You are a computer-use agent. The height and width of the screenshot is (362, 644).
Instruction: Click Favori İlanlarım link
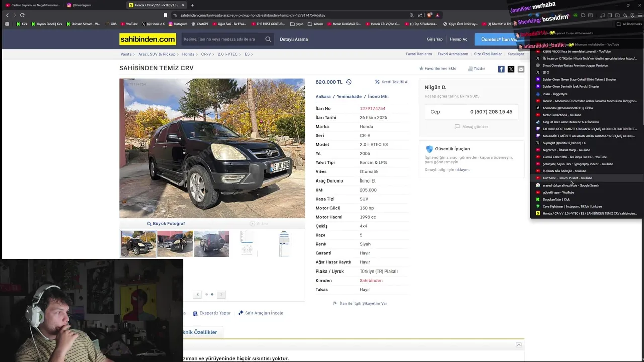[x=419, y=54]
